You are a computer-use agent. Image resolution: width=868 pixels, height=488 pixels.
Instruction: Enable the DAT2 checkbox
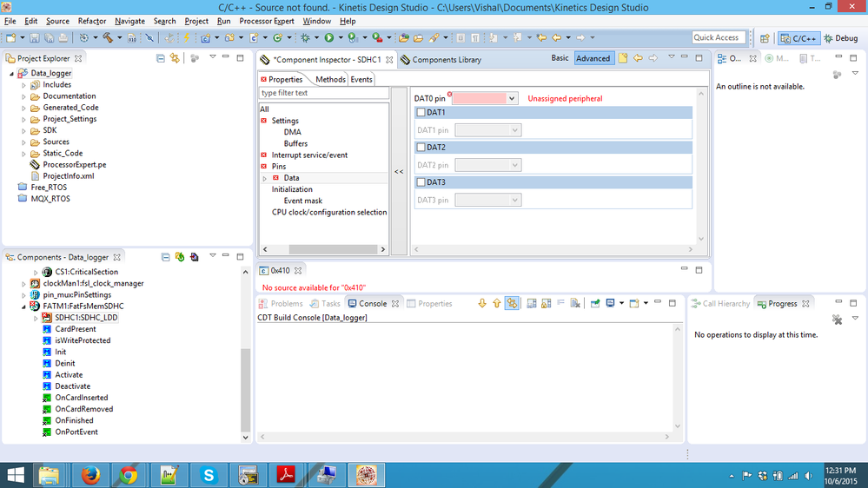[x=421, y=147]
